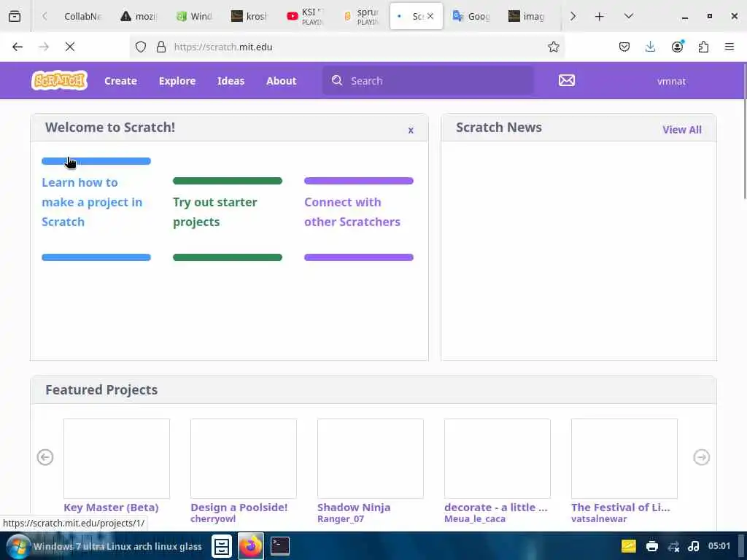Open Try out starter projects

click(215, 212)
